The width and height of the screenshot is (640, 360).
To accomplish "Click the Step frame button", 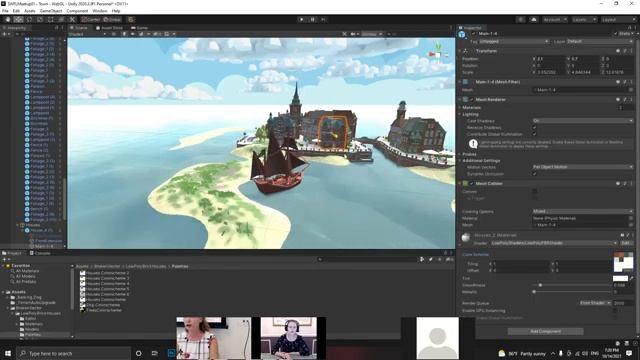I will pyautogui.click(x=323, y=19).
